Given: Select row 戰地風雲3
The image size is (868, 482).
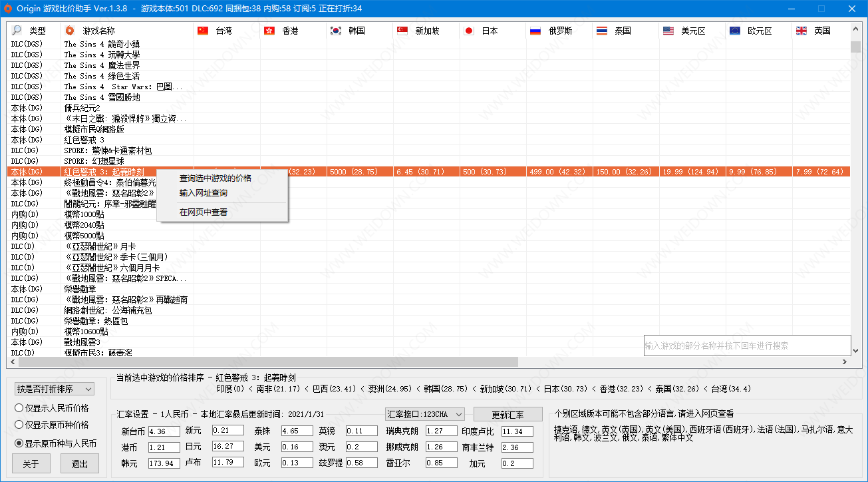Looking at the screenshot, I should click(429, 342).
